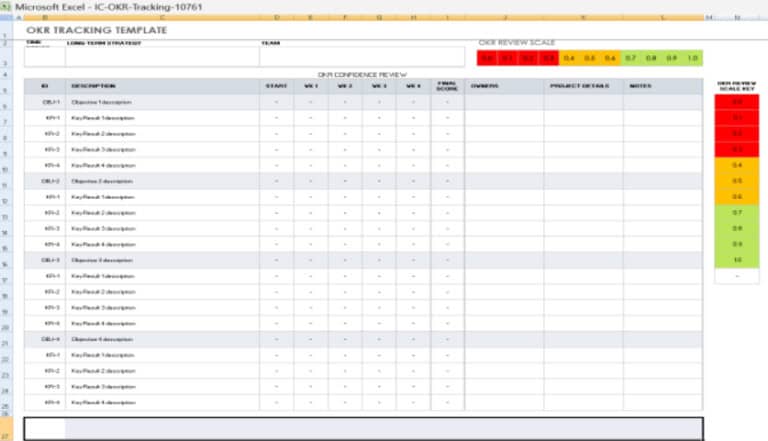The height and width of the screenshot is (441, 768).
Task: Click the empty cell under TEAM label
Action: 362,57
